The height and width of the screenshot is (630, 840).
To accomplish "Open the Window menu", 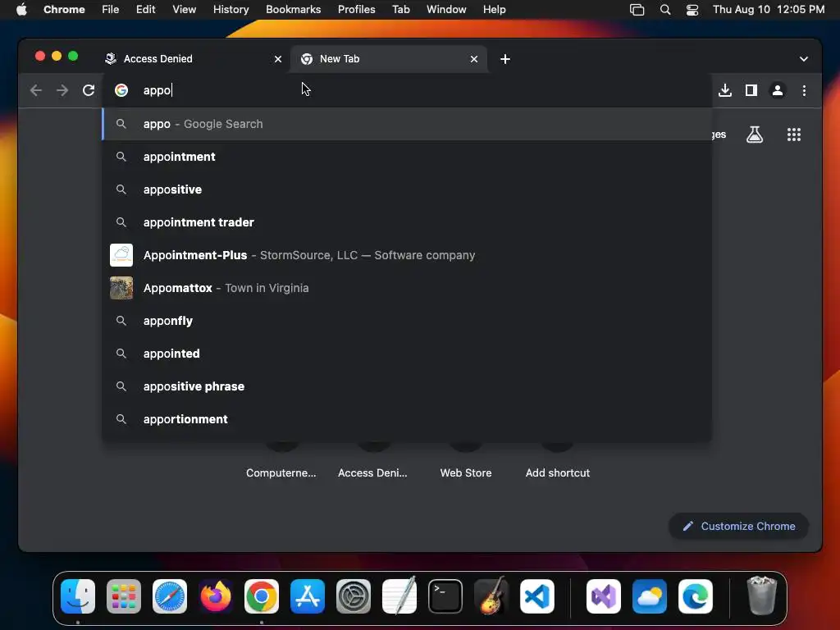I will click(x=446, y=9).
